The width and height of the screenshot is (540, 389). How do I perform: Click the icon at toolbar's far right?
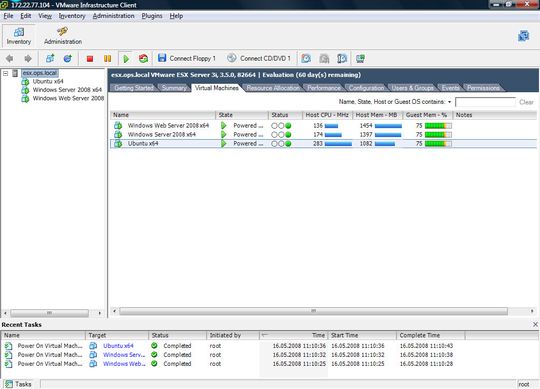[x=523, y=36]
